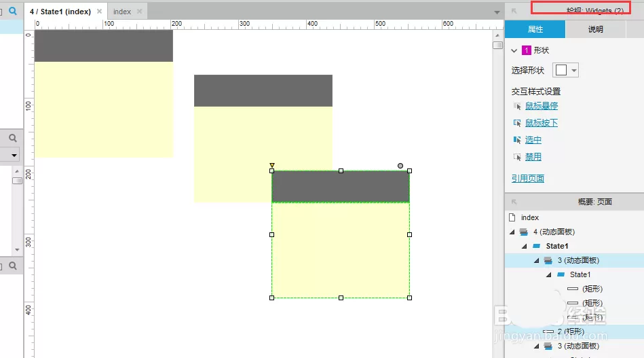The image size is (644, 358).
Task: Open the 鼠标悬停 mouse-over style link
Action: pos(542,106)
